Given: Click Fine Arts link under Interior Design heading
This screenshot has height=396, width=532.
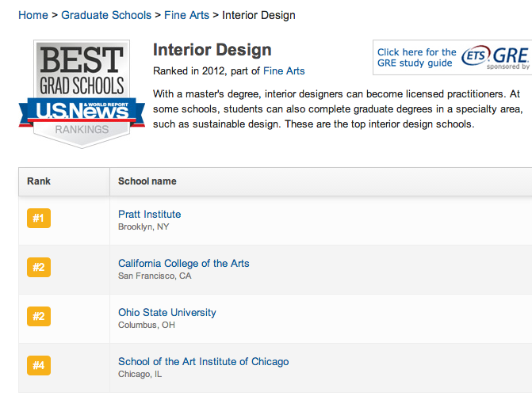Looking at the screenshot, I should pos(284,70).
